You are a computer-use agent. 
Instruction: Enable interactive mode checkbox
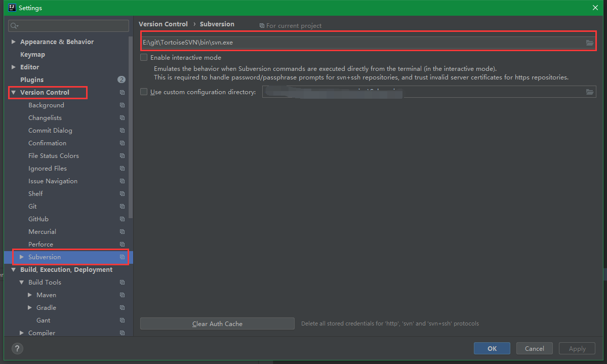click(x=144, y=57)
